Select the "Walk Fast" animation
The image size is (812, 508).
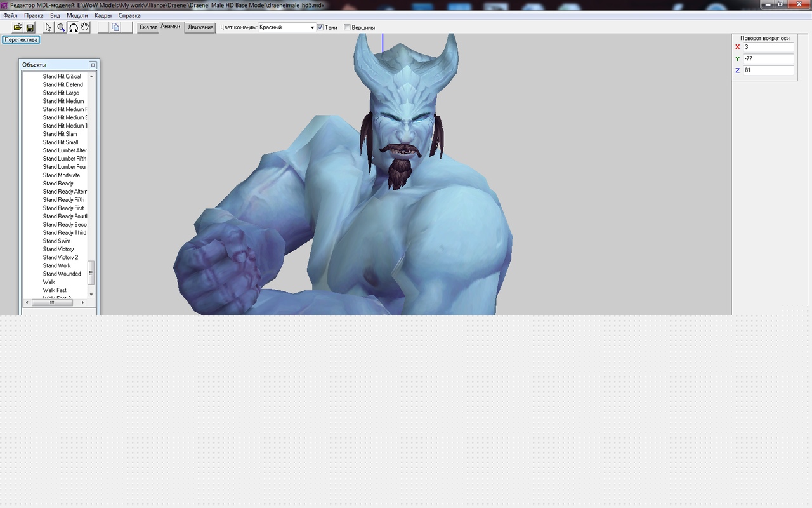pos(55,290)
